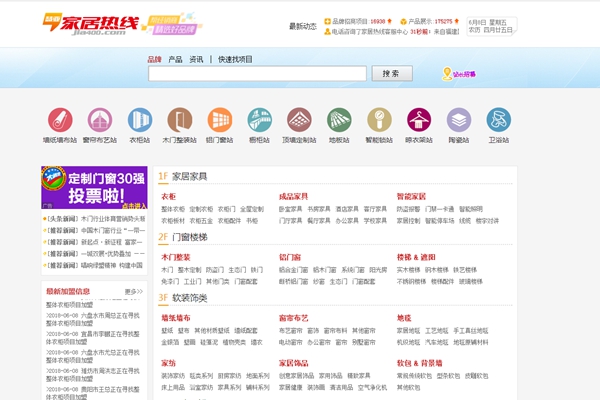Click the 实木楼梯 sub-category link

click(409, 270)
